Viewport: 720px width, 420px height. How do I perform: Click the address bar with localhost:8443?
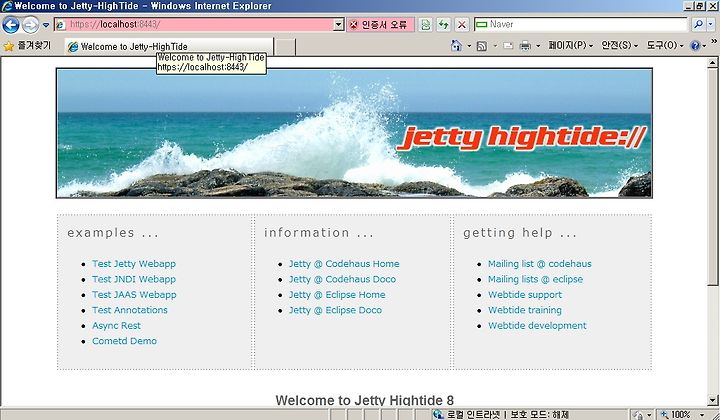[194, 24]
